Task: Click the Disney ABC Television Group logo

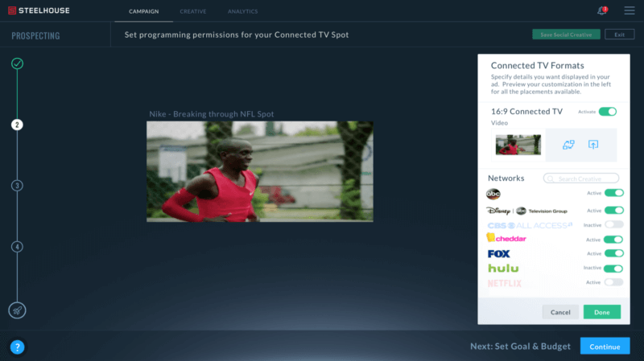Action: (527, 211)
